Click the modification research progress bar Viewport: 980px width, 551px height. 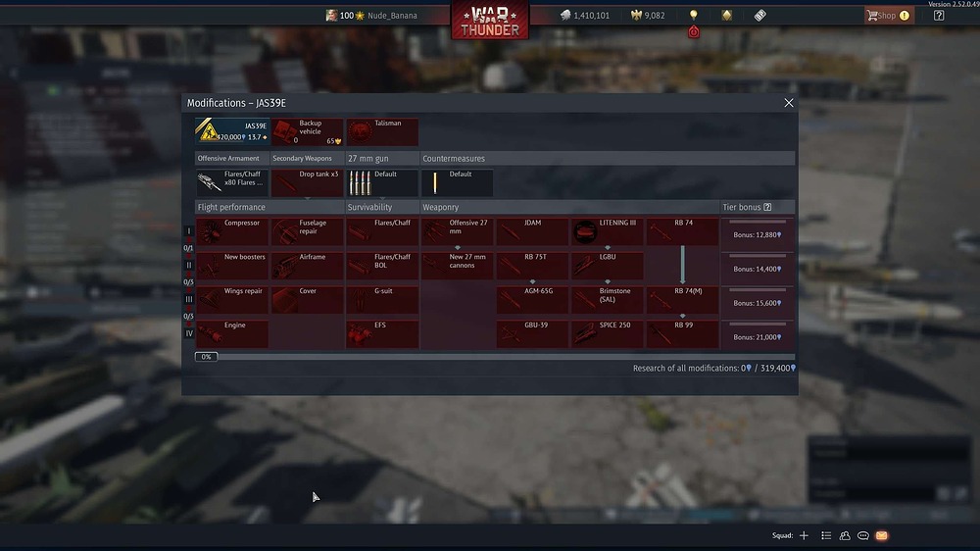click(x=495, y=357)
